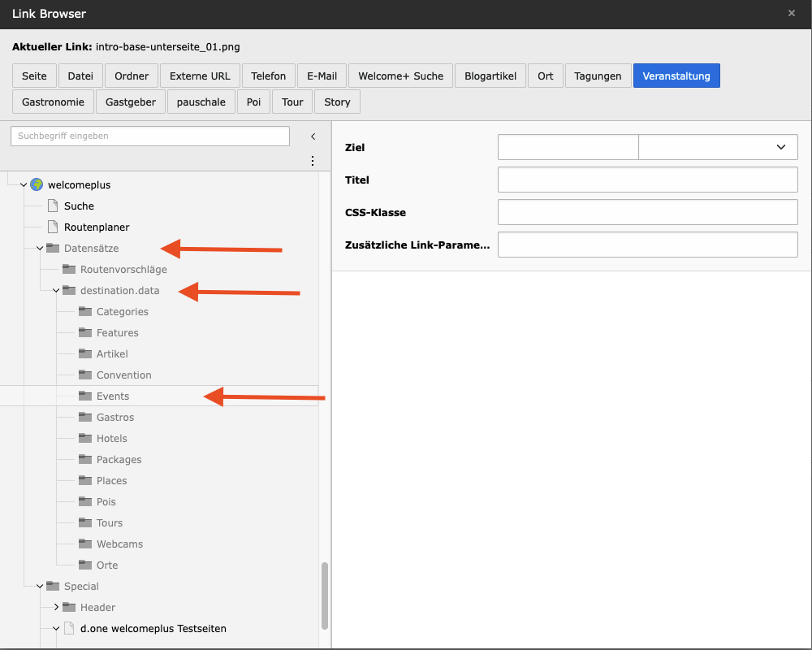Click into the CSS-Klasse input field
The image size is (812, 650).
647,212
